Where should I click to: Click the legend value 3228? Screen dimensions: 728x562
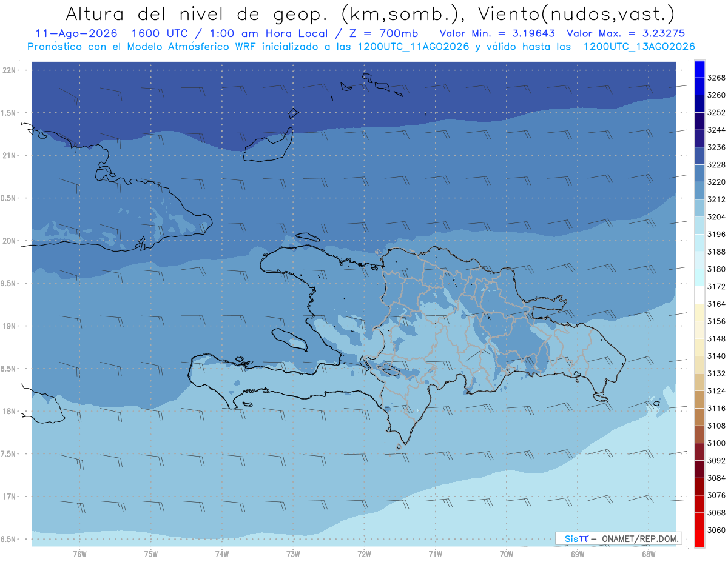716,165
